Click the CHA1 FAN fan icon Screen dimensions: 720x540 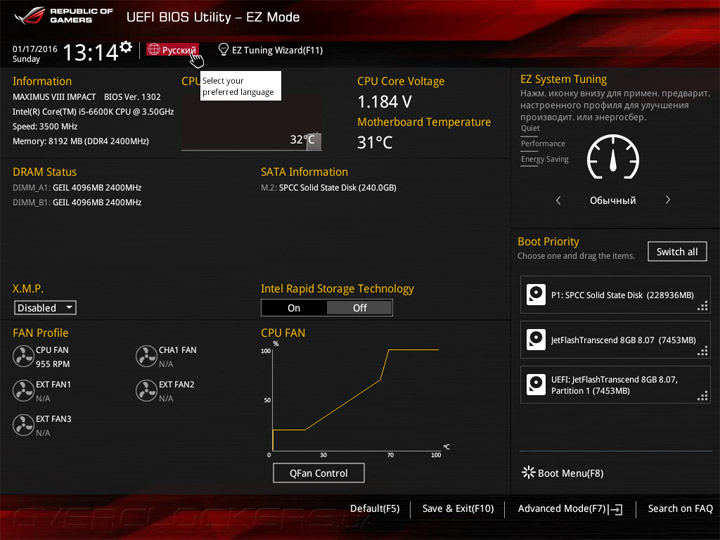click(146, 356)
